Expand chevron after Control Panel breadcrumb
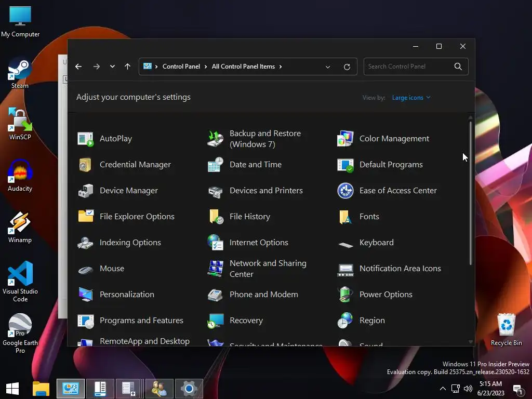The height and width of the screenshot is (399, 532). 206,66
